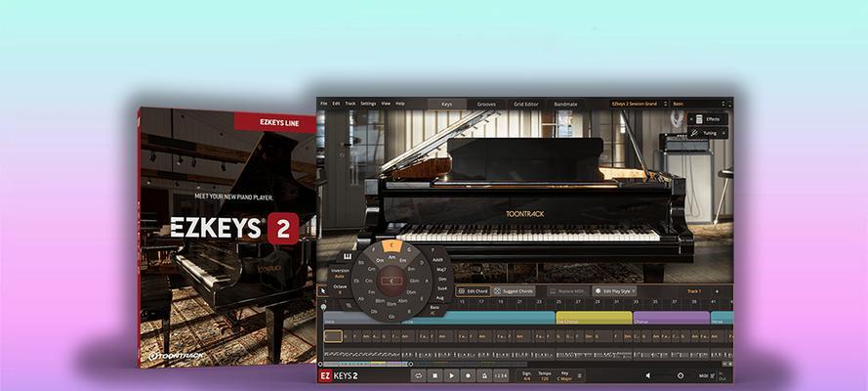
Task: Open the Help menu
Action: [400, 104]
